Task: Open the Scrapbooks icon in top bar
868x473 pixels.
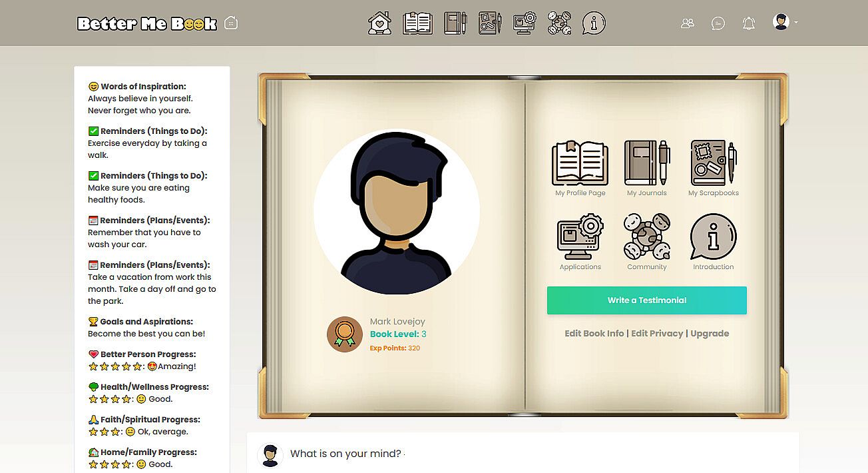Action: pos(490,23)
